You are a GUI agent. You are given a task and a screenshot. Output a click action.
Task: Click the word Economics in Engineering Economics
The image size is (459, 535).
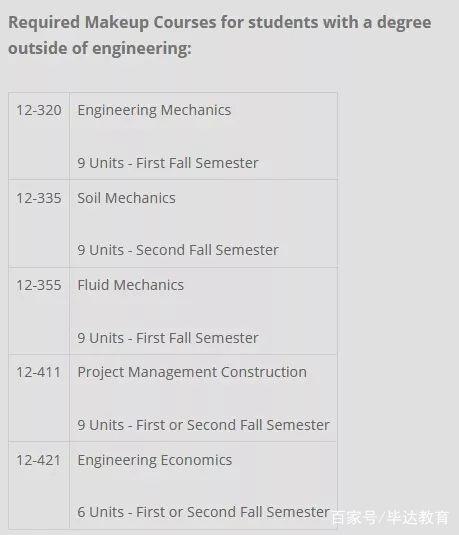pyautogui.click(x=196, y=460)
